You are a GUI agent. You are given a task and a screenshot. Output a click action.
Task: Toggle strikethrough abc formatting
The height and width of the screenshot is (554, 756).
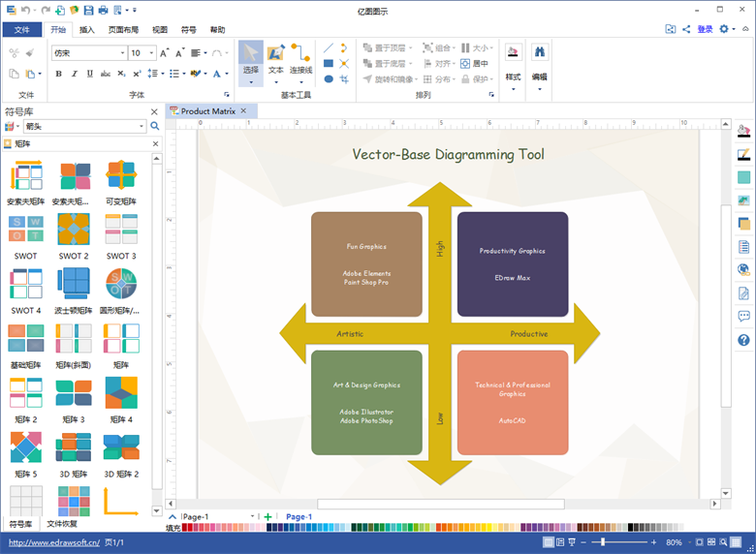tap(106, 74)
